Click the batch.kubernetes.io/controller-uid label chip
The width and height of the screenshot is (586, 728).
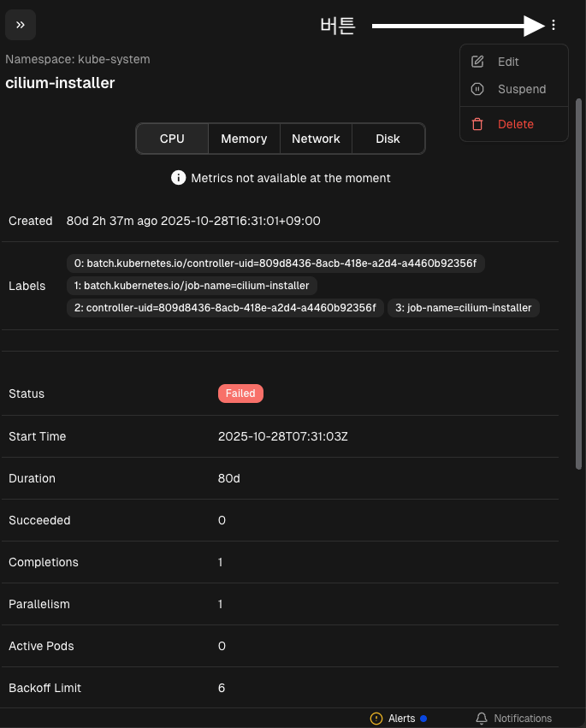point(275,263)
